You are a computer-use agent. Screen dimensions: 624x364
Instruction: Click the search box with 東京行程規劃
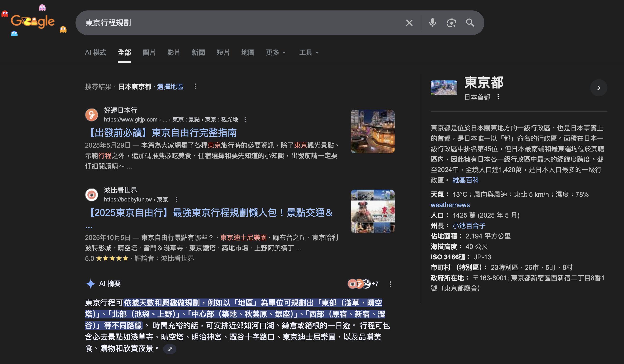[x=223, y=23]
